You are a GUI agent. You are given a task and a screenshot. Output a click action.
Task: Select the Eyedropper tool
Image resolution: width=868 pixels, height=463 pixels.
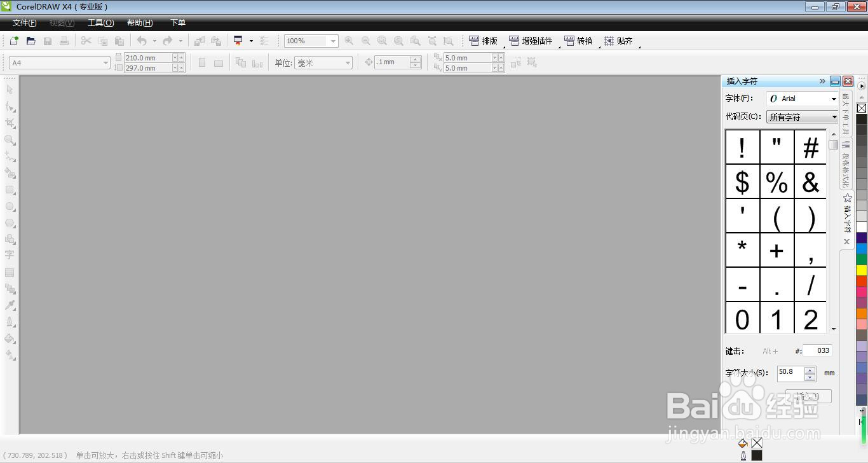tap(10, 305)
